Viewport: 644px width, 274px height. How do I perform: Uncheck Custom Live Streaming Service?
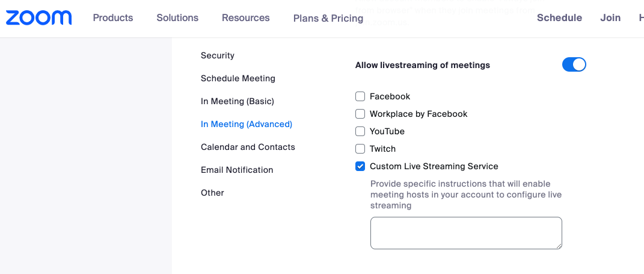click(360, 166)
